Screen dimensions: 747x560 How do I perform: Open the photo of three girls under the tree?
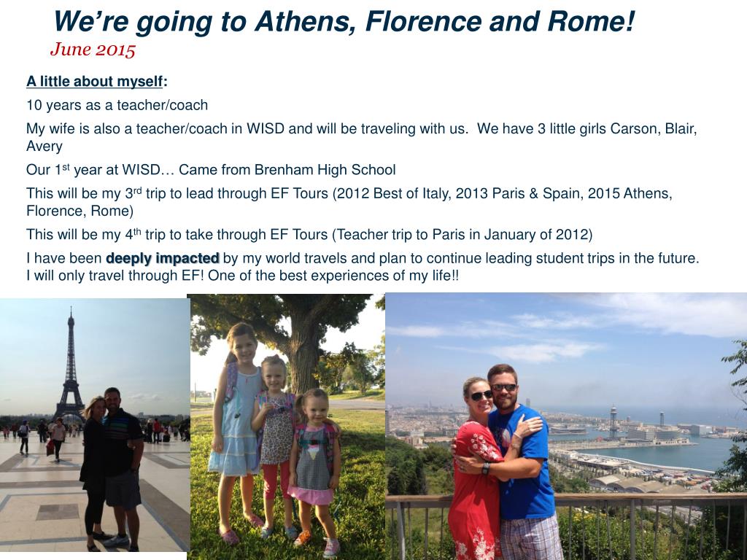286,427
